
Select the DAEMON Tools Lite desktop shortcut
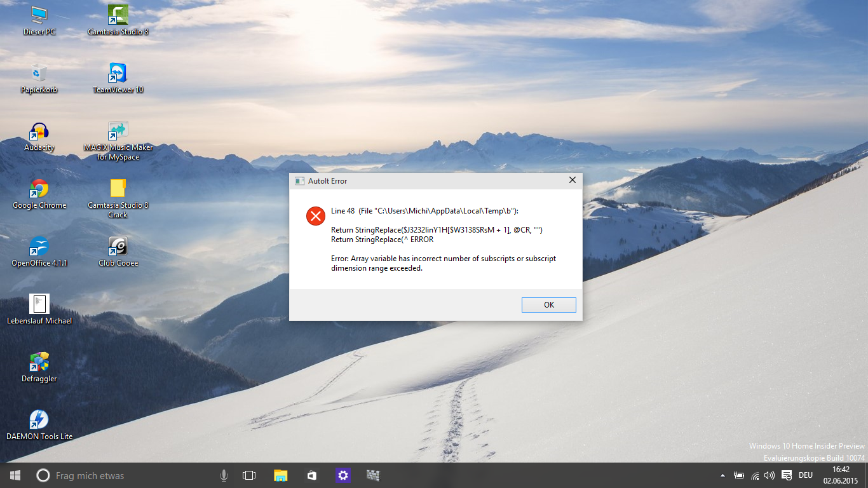click(39, 425)
